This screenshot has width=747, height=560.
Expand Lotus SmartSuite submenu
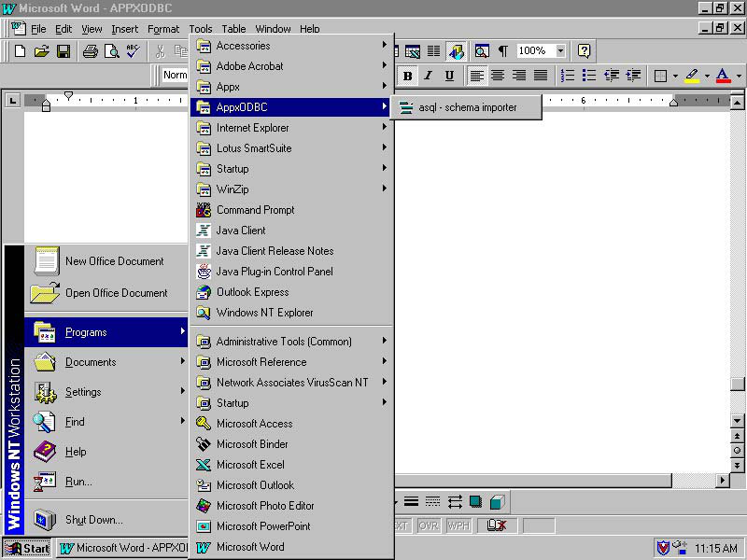[x=291, y=148]
